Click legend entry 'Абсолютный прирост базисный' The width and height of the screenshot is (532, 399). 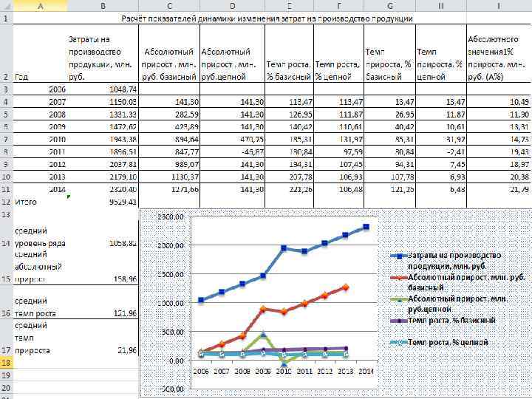click(x=457, y=282)
